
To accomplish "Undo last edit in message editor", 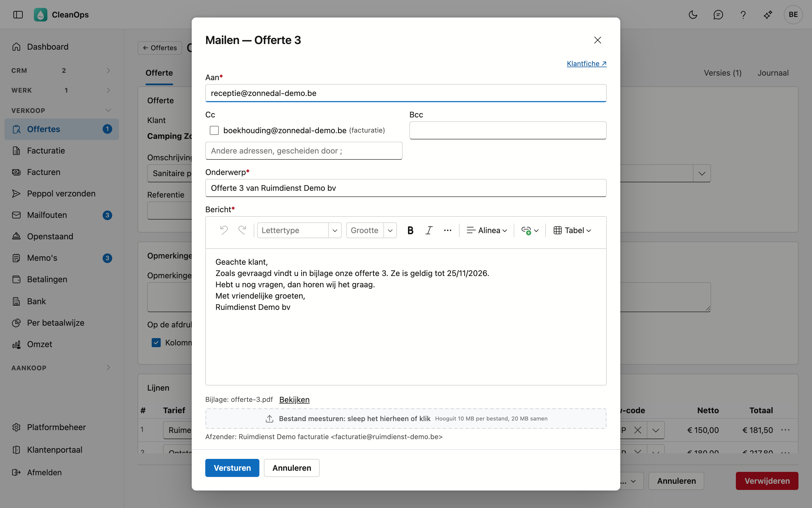I will tap(224, 230).
